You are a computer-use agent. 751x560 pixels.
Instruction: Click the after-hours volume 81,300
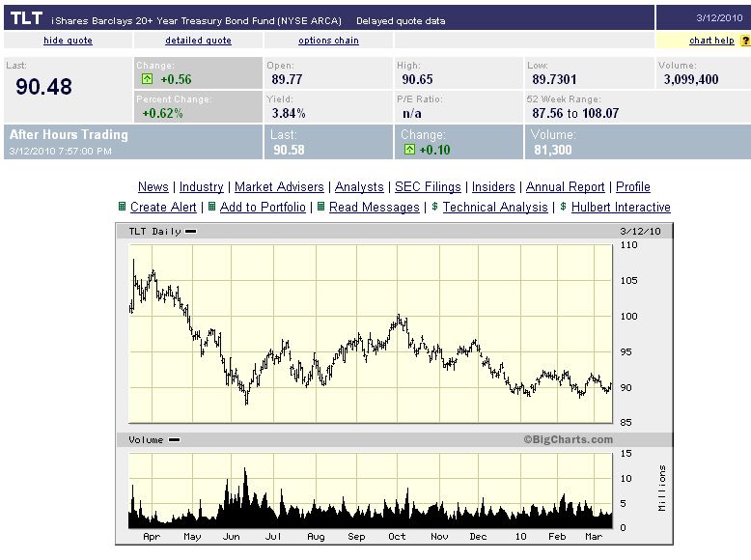coord(553,150)
